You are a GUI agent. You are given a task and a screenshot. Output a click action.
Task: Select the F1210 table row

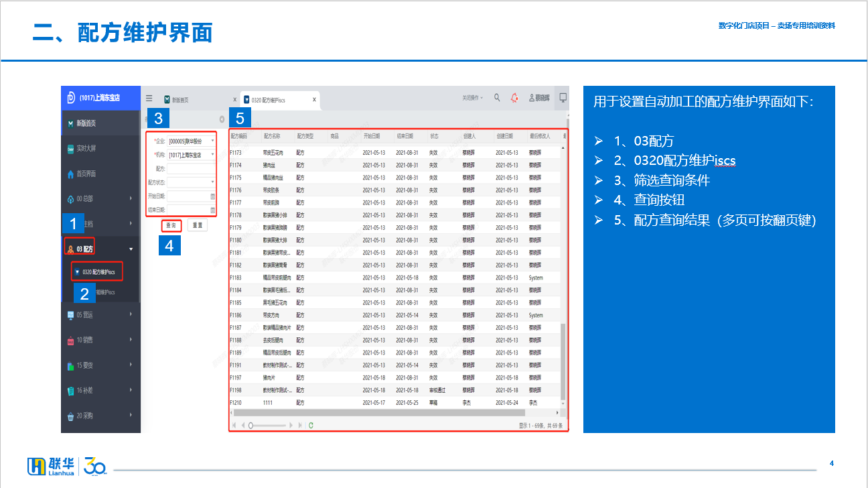click(395, 403)
